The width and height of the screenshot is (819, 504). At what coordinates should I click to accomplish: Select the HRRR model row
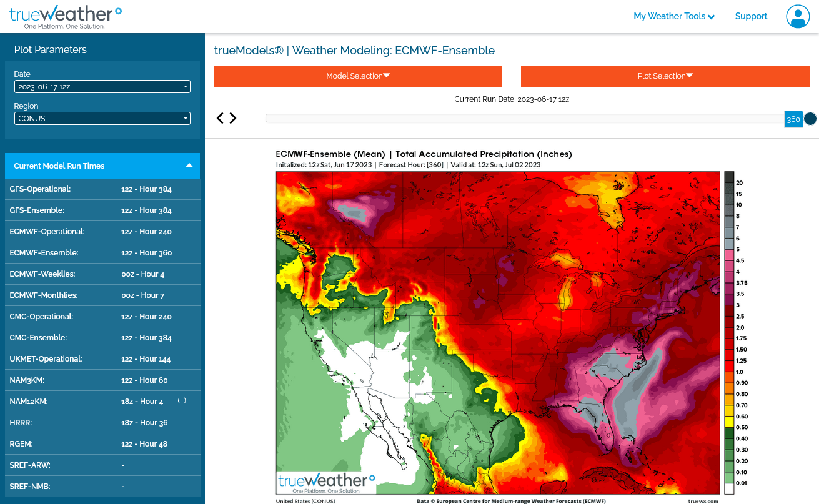click(102, 423)
